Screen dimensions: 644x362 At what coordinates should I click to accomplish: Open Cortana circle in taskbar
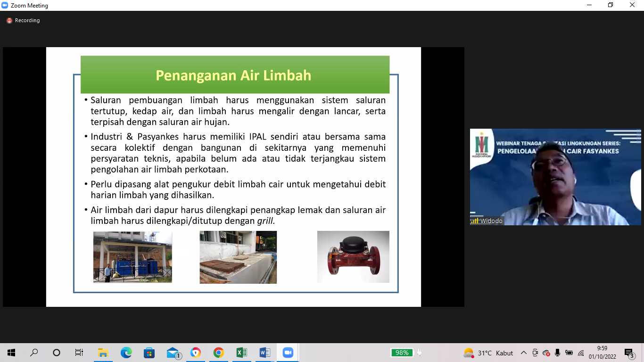57,353
